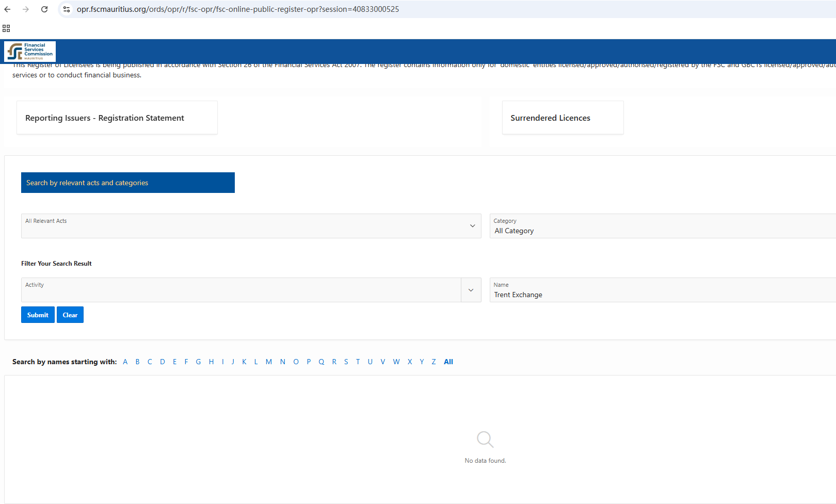Click the magnifier icon above No data found

[485, 440]
